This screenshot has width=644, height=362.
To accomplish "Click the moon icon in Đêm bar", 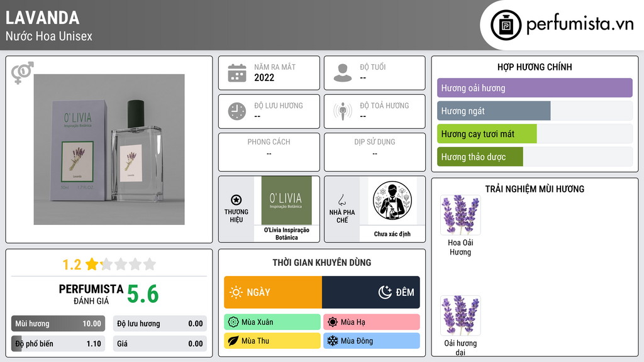I will click(x=385, y=292).
